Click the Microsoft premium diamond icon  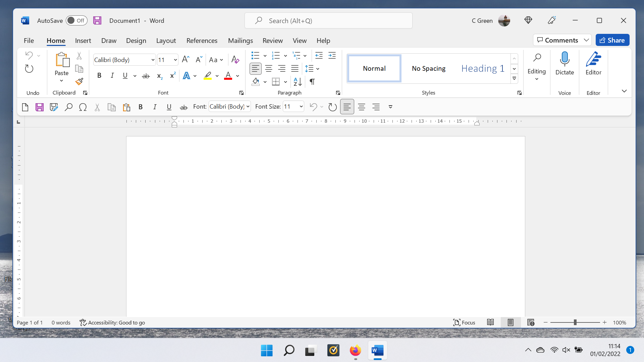coord(528,20)
